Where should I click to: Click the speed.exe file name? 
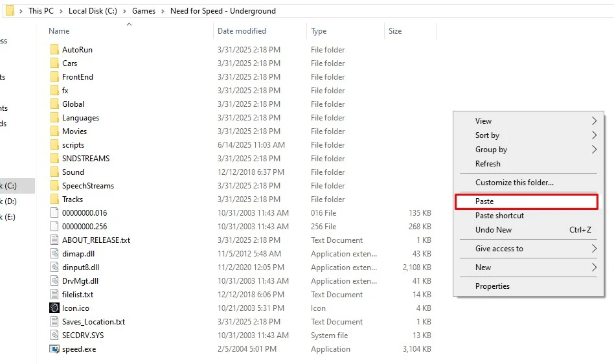(x=79, y=349)
